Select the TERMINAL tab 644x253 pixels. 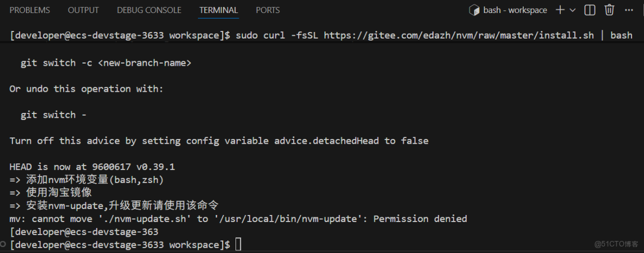[219, 10]
